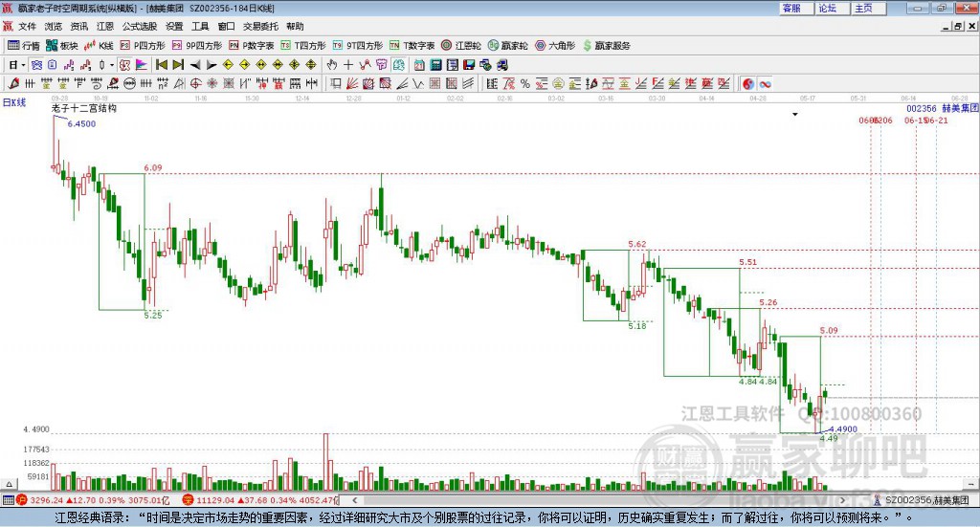Open the 六角形 hexagon tool
The width and height of the screenshot is (980, 527).
click(555, 46)
